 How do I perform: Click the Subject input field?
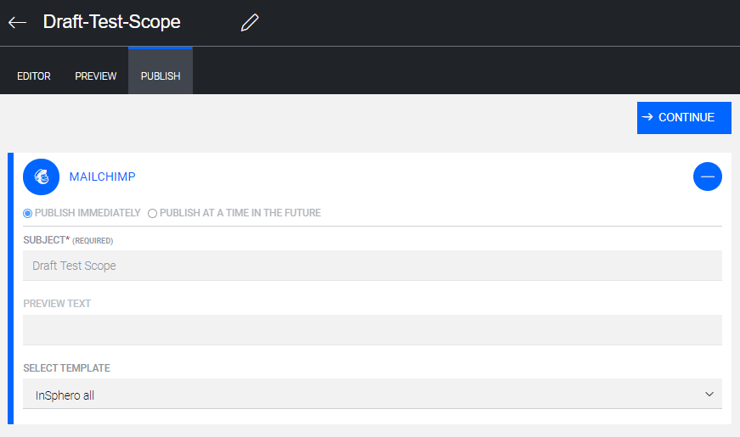[x=372, y=266]
